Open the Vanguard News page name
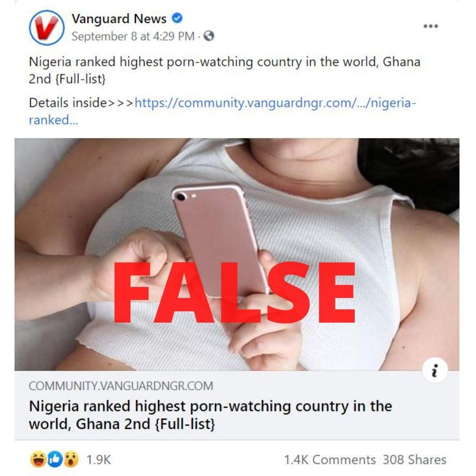The width and height of the screenshot is (476, 476). click(x=119, y=19)
